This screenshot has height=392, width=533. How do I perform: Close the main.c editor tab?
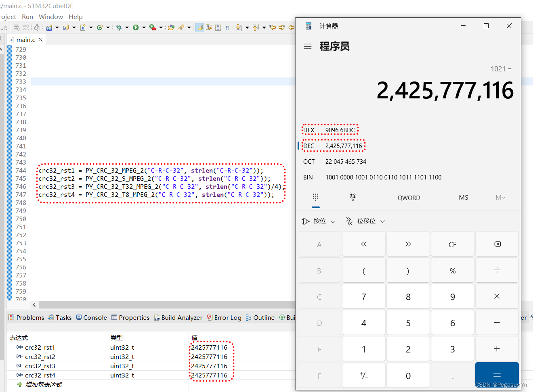click(40, 40)
